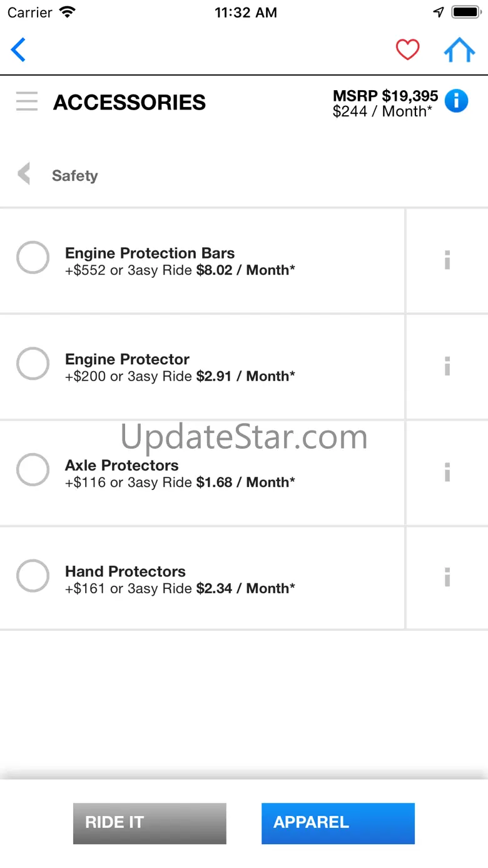Viewport: 488px width, 868px height.
Task: Collapse Safety category with gray chevron
Action: [x=24, y=174]
